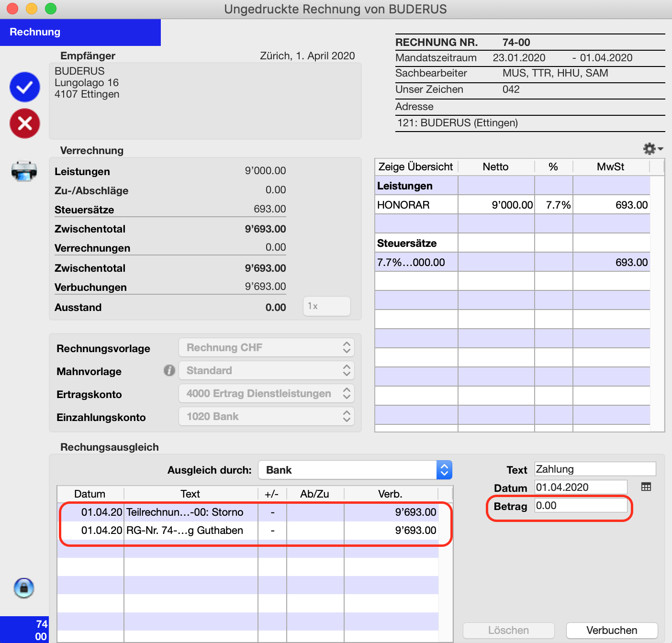Image resolution: width=672 pixels, height=643 pixels.
Task: Click the MwSt column header
Action: 611,166
